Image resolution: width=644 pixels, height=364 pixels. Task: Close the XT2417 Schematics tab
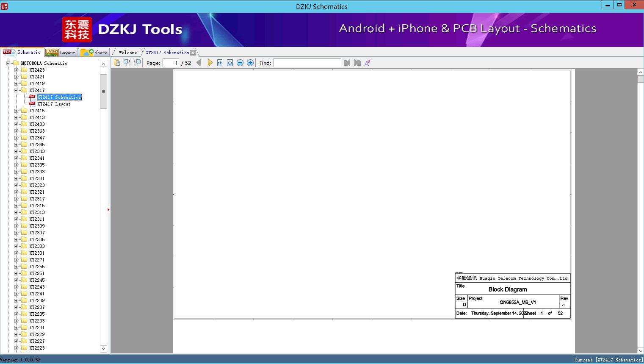(x=193, y=53)
